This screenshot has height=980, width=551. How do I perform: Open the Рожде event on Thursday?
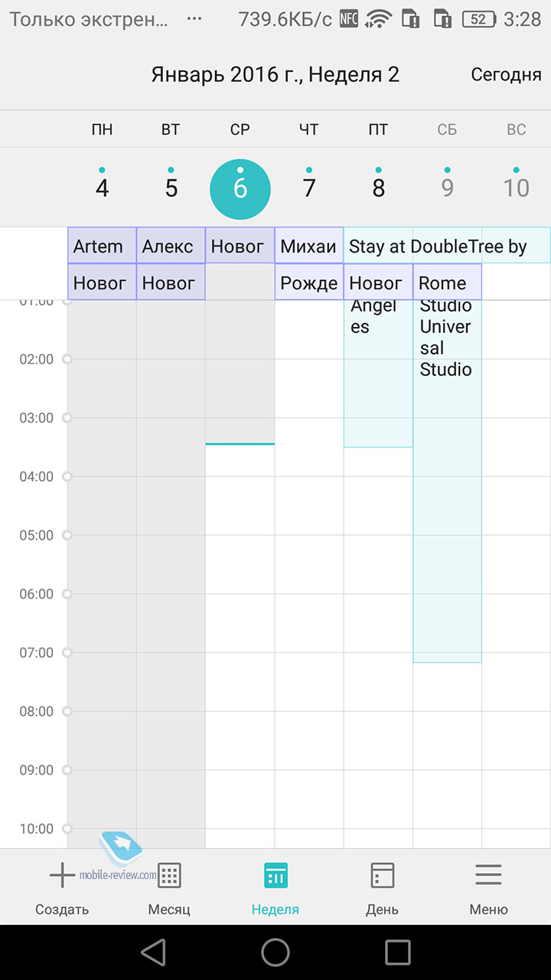click(309, 282)
